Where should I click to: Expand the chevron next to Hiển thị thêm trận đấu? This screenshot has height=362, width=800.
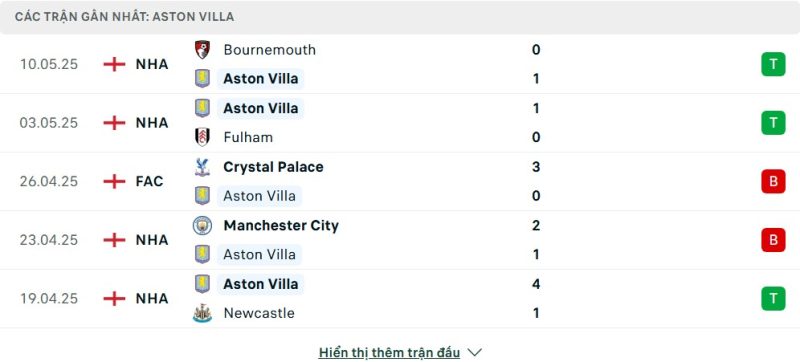coord(474,352)
